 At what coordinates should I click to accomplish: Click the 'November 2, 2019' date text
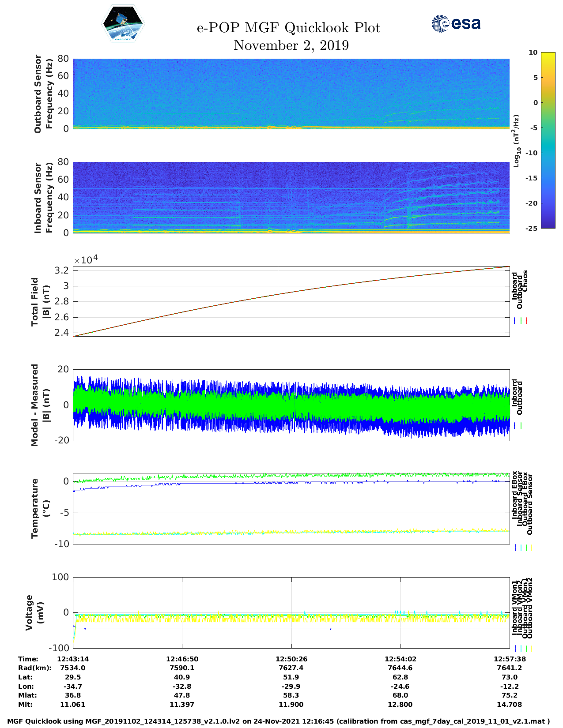(291, 45)
